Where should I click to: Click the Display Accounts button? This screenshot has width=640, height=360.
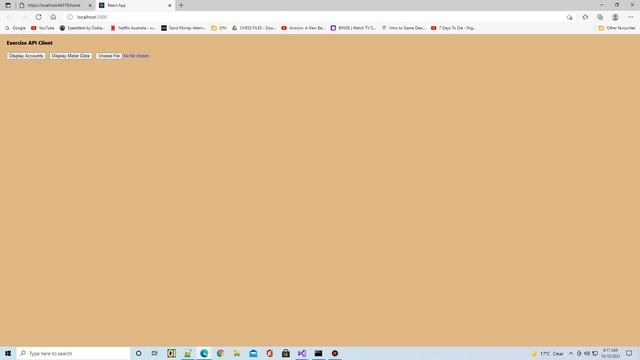26,56
